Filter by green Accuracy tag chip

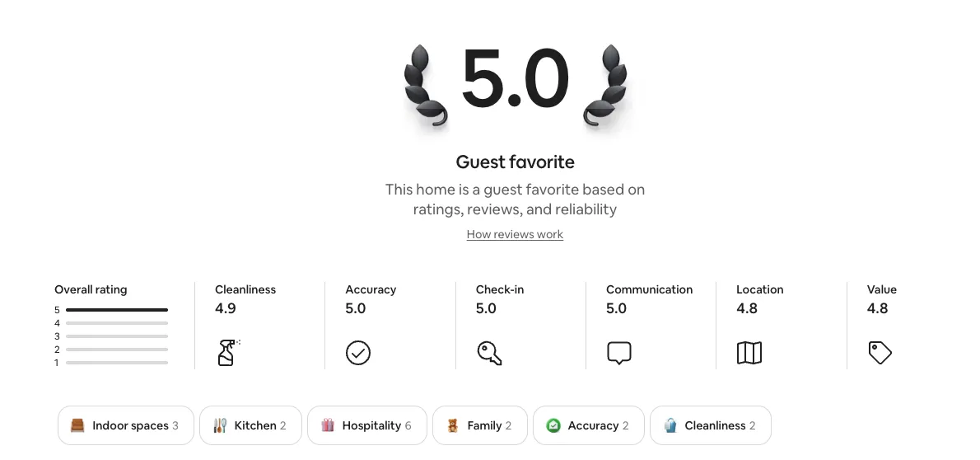click(589, 425)
